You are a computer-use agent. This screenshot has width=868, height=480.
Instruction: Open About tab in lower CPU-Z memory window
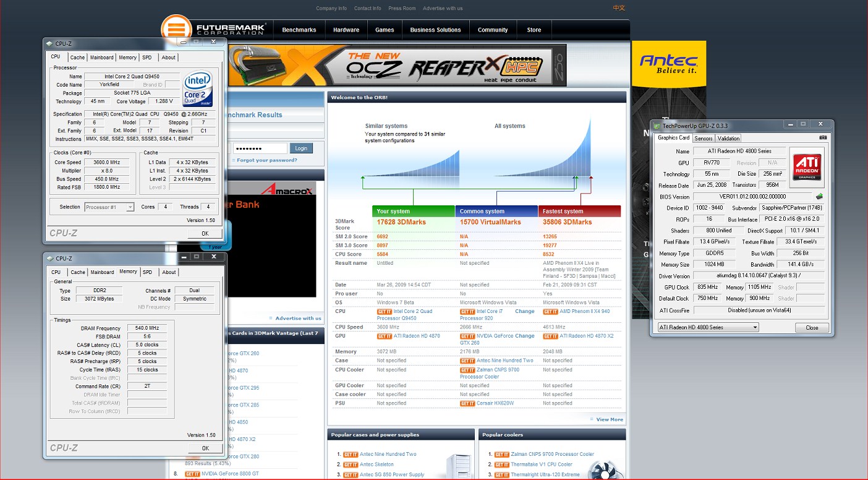pos(169,272)
